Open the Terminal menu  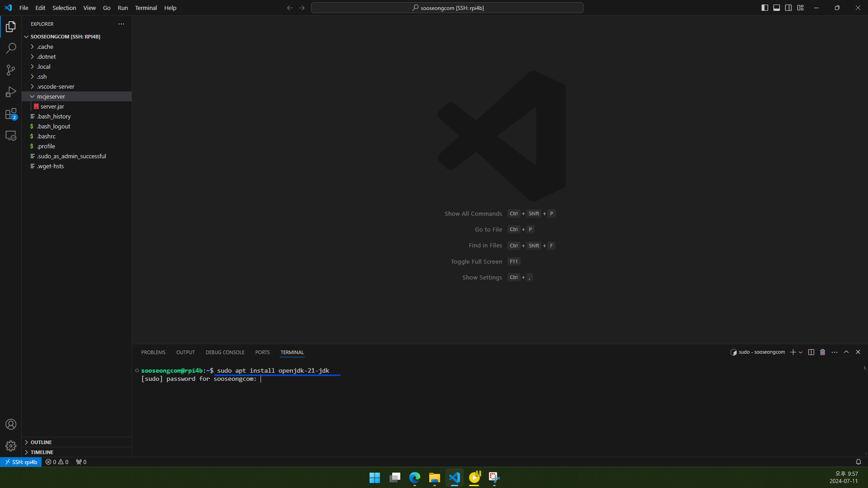(146, 8)
